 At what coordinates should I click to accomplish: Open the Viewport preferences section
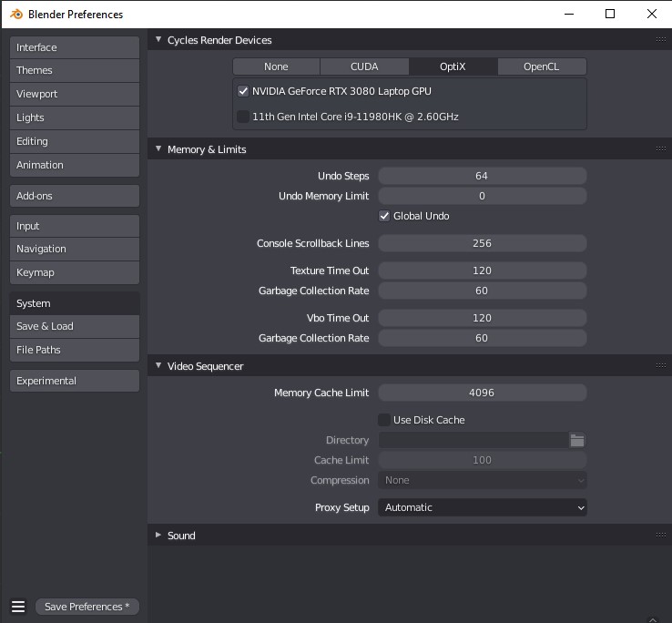(x=75, y=94)
